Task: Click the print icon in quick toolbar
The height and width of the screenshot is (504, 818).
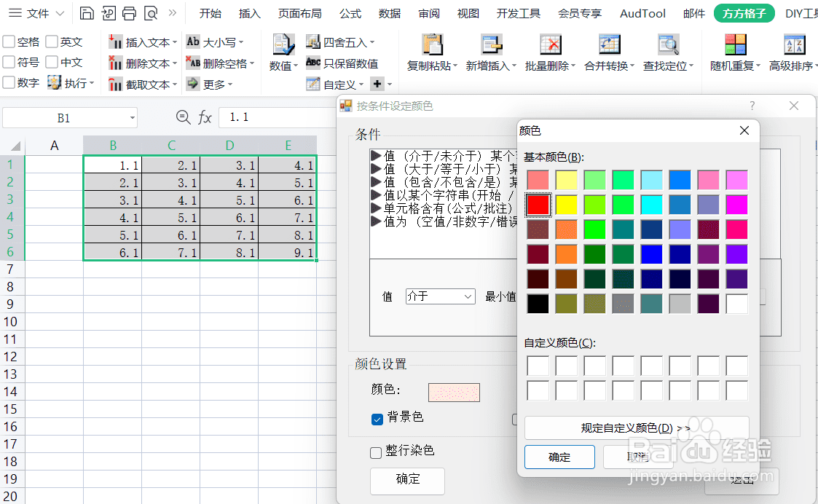Action: (129, 13)
